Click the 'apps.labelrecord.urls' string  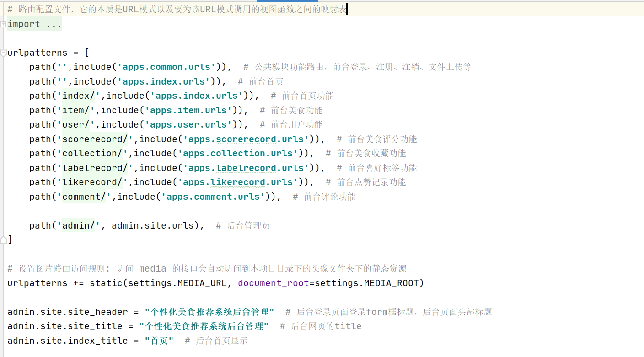click(246, 168)
